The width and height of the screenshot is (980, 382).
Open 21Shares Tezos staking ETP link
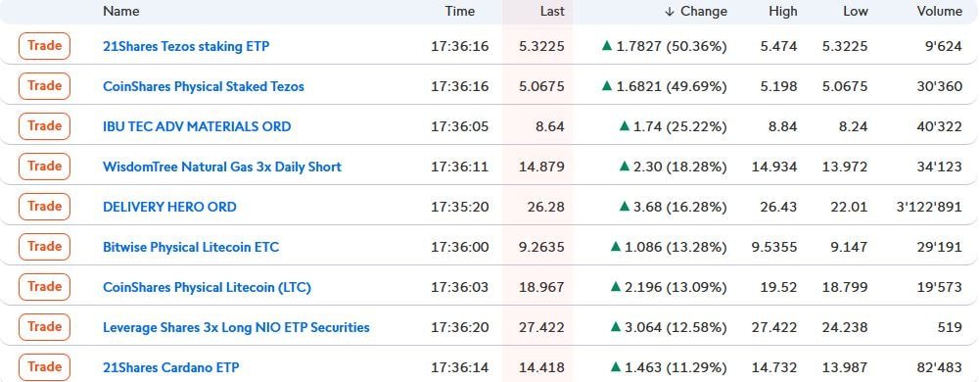point(186,46)
